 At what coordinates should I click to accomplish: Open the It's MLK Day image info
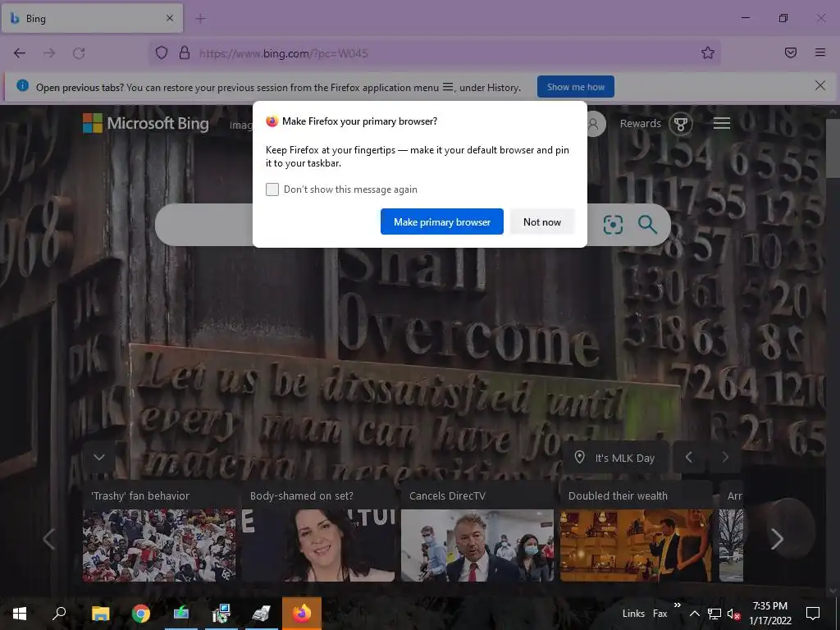click(615, 458)
